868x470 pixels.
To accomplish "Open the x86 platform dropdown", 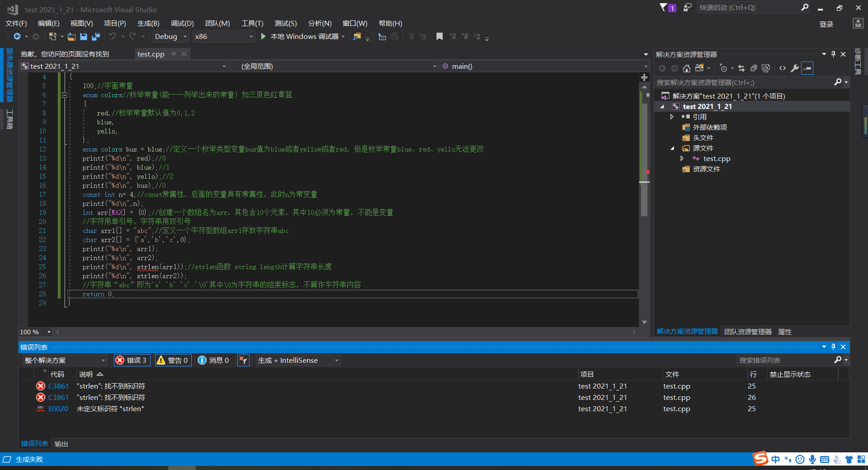I will (x=224, y=37).
